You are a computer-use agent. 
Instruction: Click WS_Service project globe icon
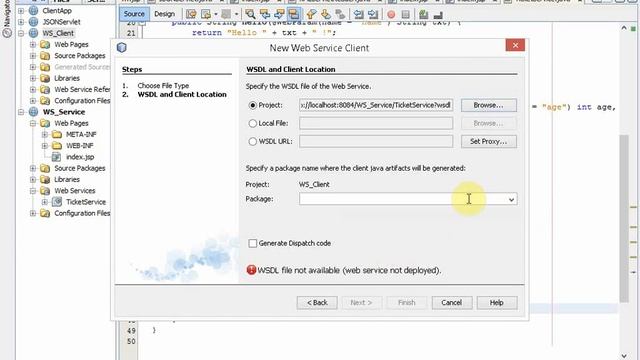pos(33,112)
